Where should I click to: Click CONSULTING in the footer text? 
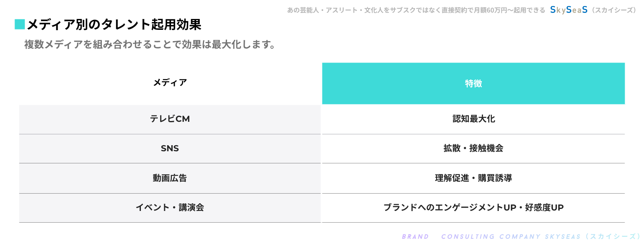(x=468, y=237)
